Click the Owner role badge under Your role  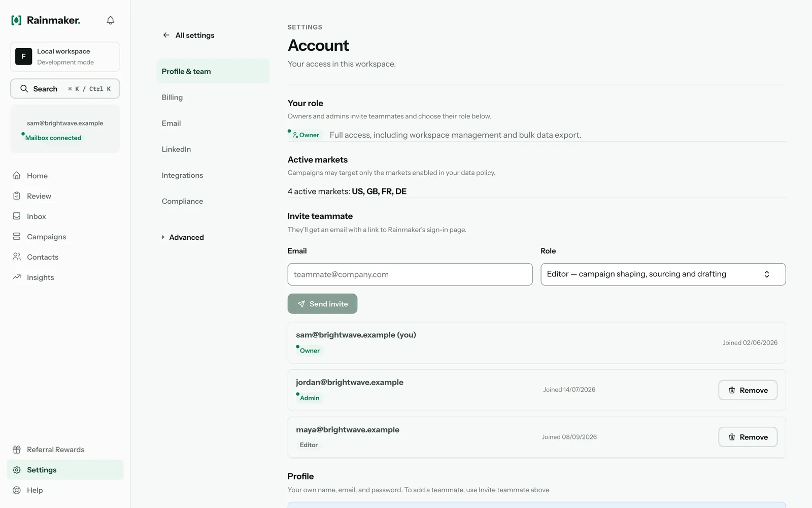click(305, 135)
